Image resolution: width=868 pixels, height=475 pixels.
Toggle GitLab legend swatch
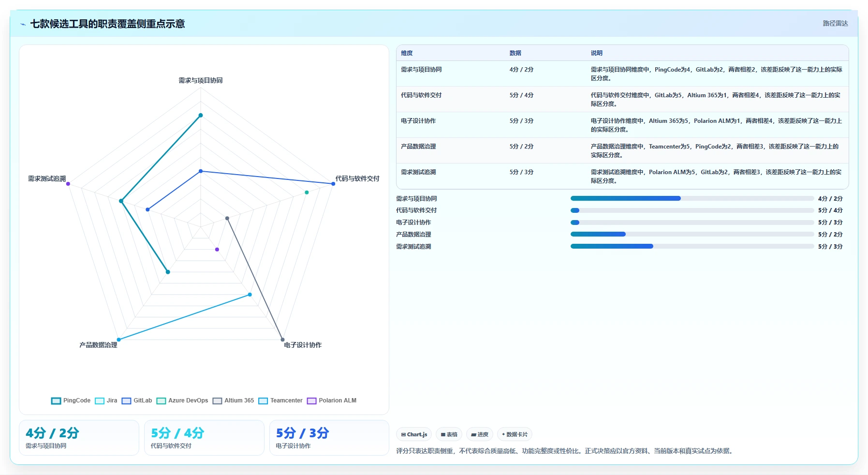point(126,401)
